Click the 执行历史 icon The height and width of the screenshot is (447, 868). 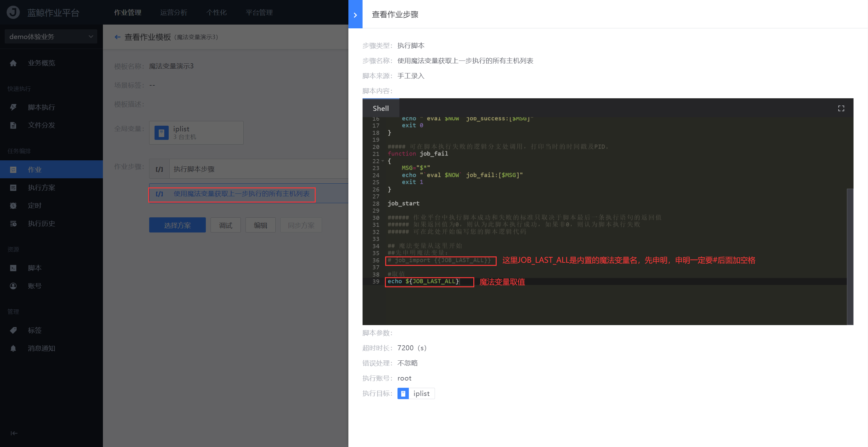(13, 223)
